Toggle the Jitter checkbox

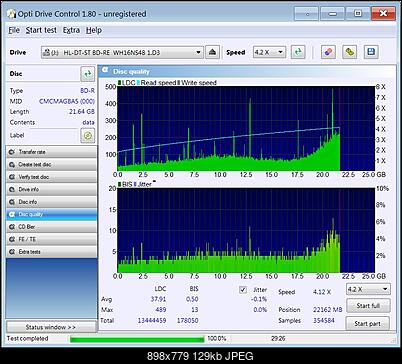(243, 290)
